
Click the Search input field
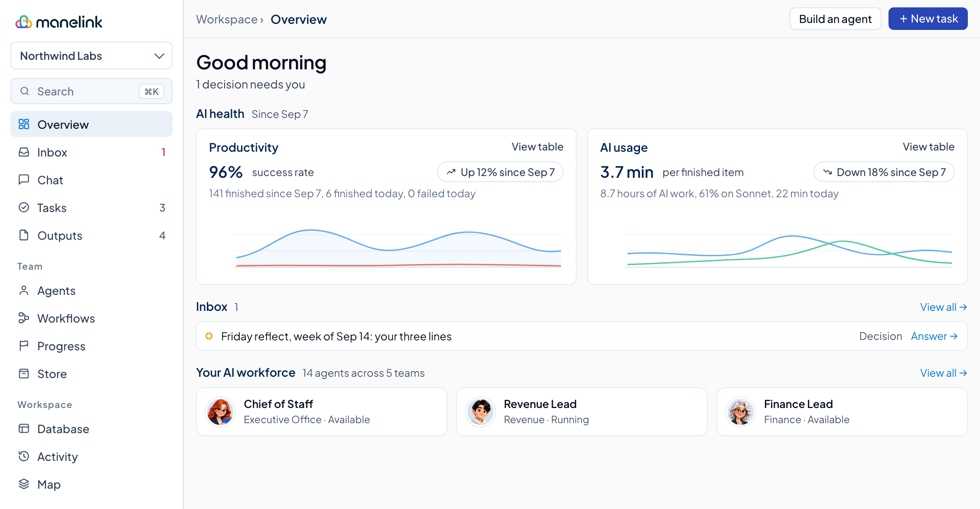(x=91, y=91)
